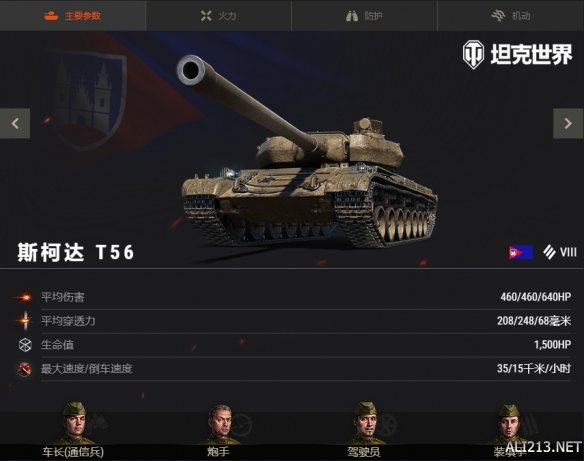Click the average penetration 平均穿透力 icon
Viewport: 584px width, 461px height.
(x=25, y=321)
